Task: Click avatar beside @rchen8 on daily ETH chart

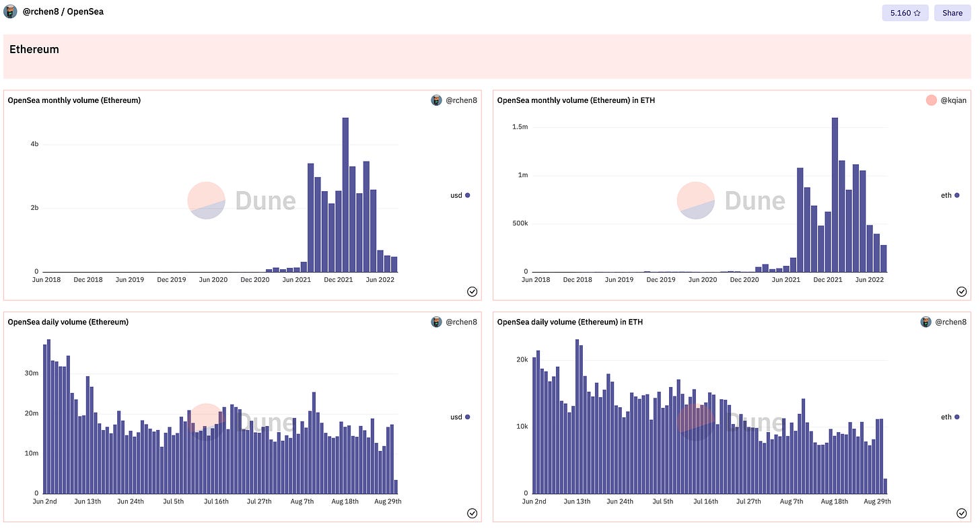Action: coord(926,322)
